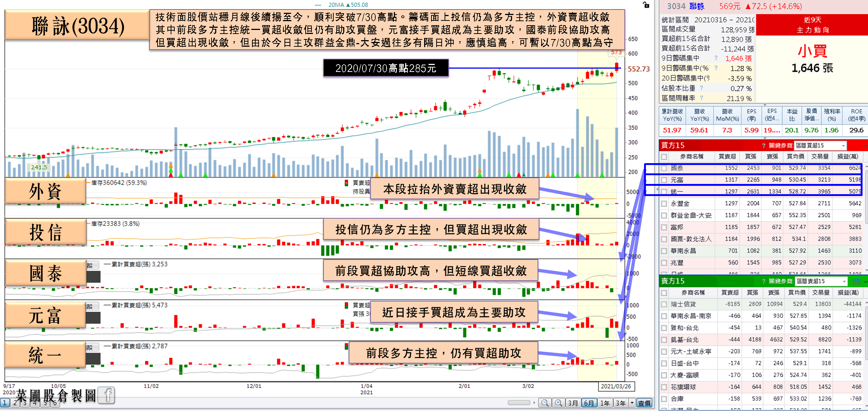
Task: Zoom out the chart with the minus magnifier
Action: tap(545, 403)
